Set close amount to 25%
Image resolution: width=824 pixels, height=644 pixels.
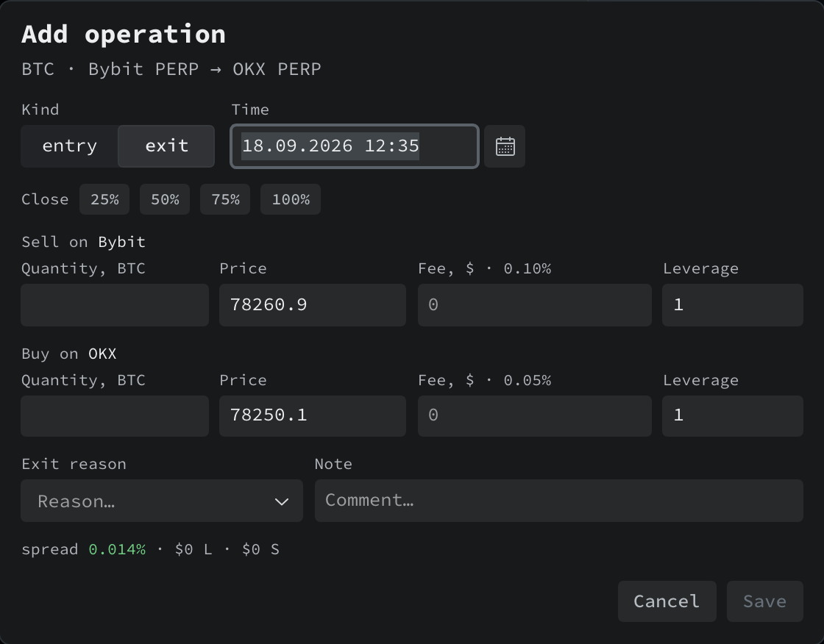coord(104,200)
